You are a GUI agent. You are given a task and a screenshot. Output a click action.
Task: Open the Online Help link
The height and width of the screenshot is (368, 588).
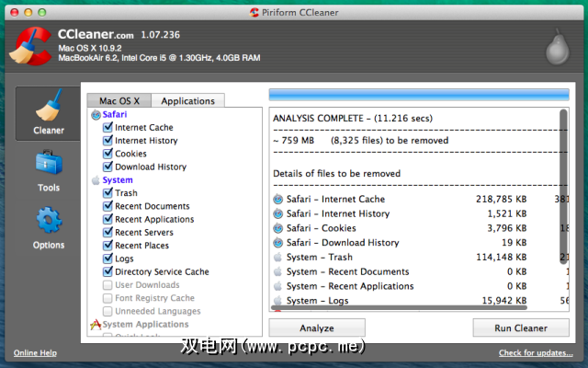click(35, 352)
